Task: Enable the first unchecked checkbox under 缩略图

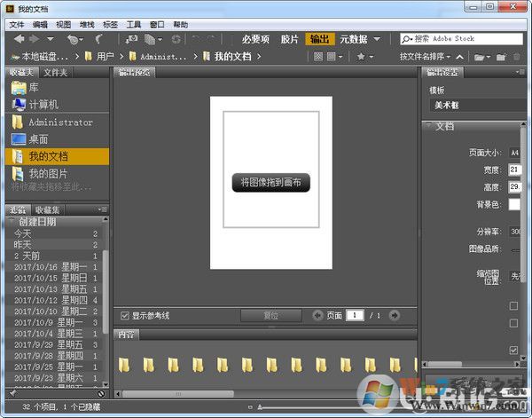Action: tap(513, 306)
